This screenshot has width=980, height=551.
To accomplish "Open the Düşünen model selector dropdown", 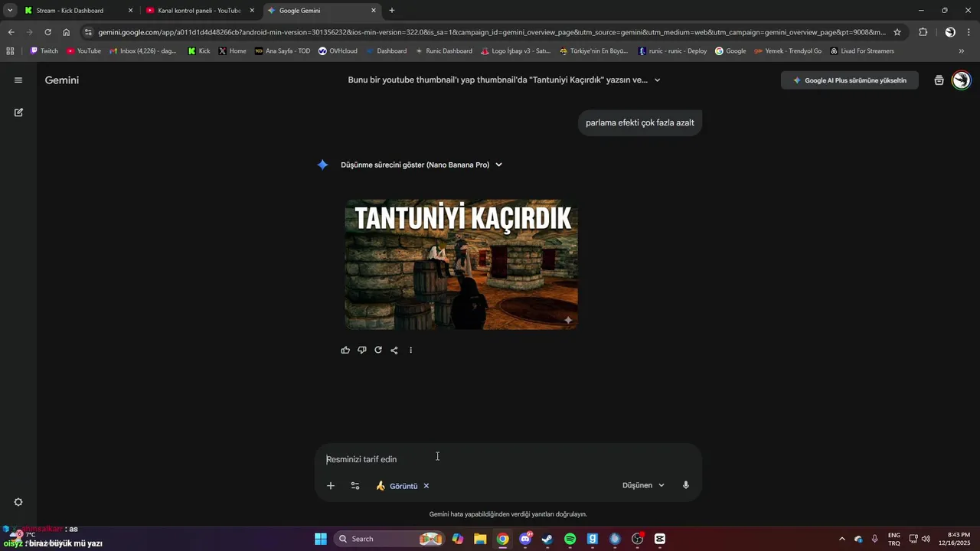I will pyautogui.click(x=643, y=485).
